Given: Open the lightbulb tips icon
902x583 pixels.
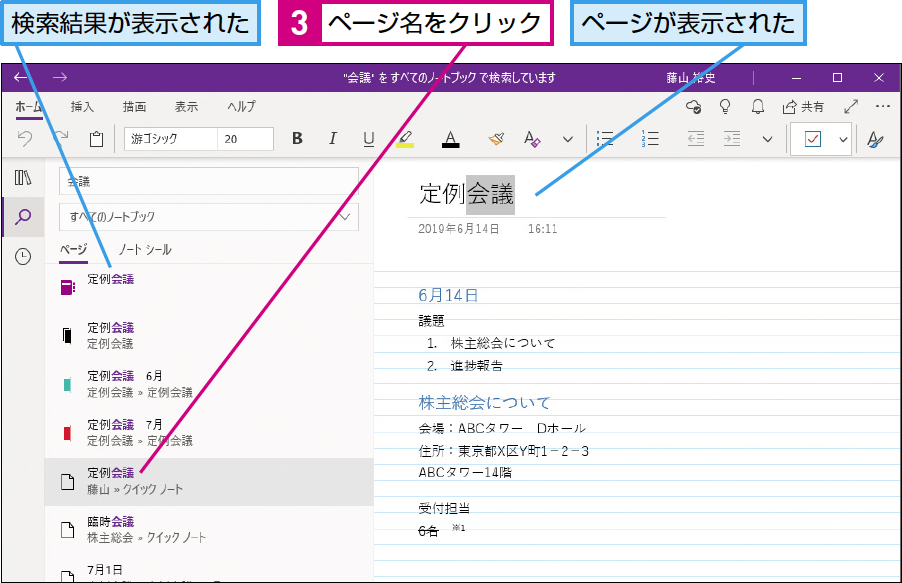Looking at the screenshot, I should tap(725, 106).
